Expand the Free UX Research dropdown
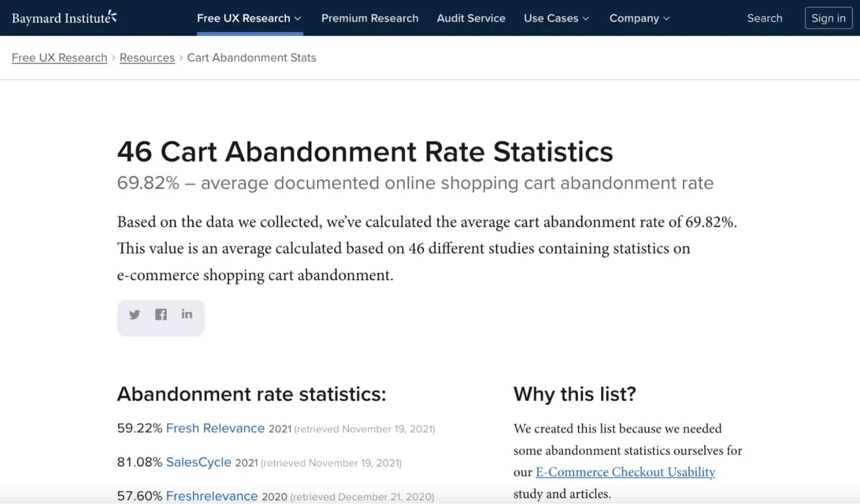The height and width of the screenshot is (504, 860). [249, 18]
